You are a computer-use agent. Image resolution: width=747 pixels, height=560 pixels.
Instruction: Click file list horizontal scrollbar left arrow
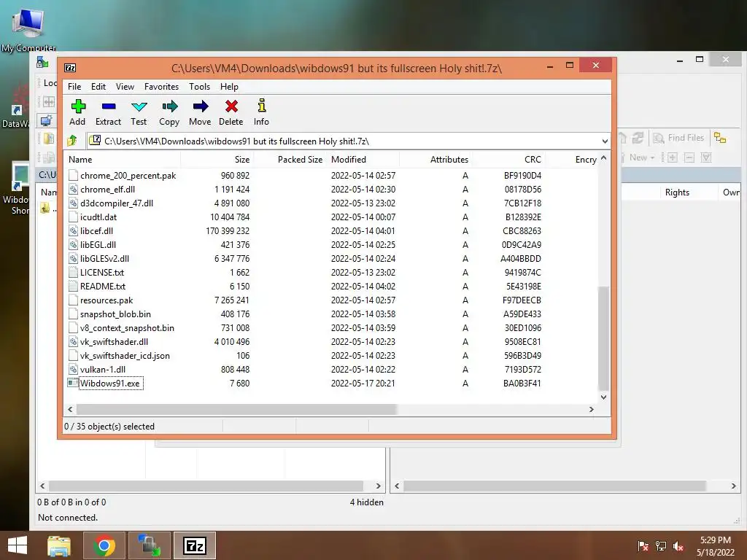click(71, 409)
